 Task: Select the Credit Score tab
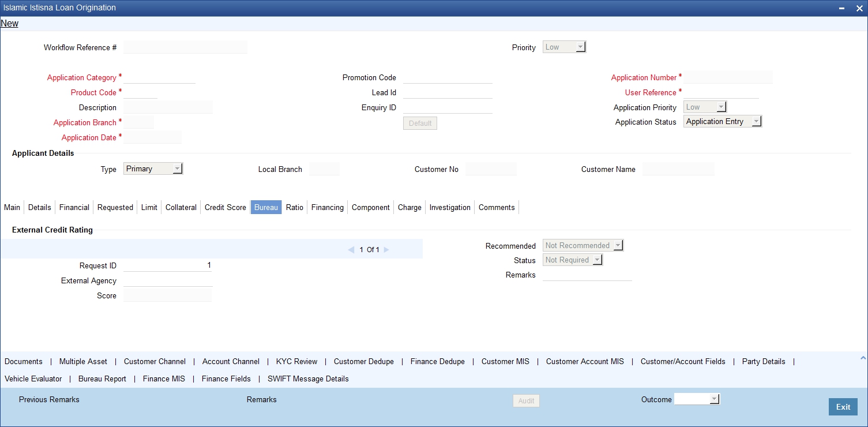pyautogui.click(x=226, y=208)
